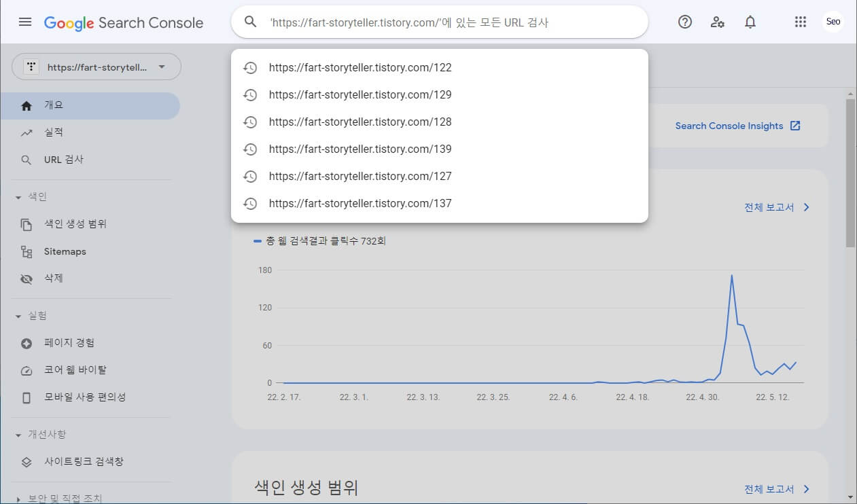Click the page vertical scrollbar thumb
Image resolution: width=857 pixels, height=504 pixels.
(x=851, y=173)
